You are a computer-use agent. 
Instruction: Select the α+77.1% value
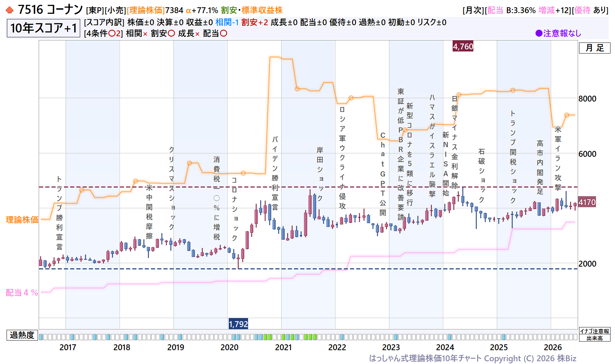(202, 10)
